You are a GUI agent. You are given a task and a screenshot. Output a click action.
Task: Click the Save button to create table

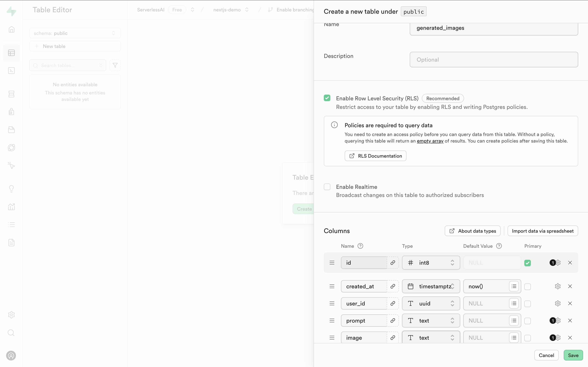(x=573, y=355)
